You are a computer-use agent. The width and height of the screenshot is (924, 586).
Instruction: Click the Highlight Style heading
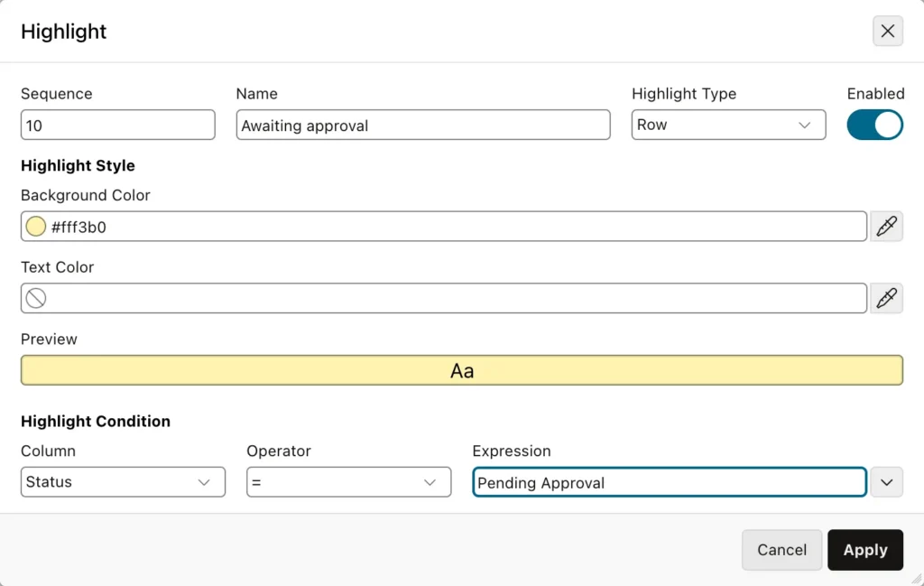(x=78, y=165)
